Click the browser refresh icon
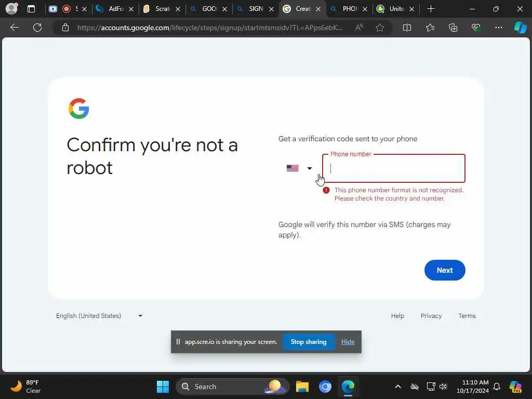 pos(37,28)
